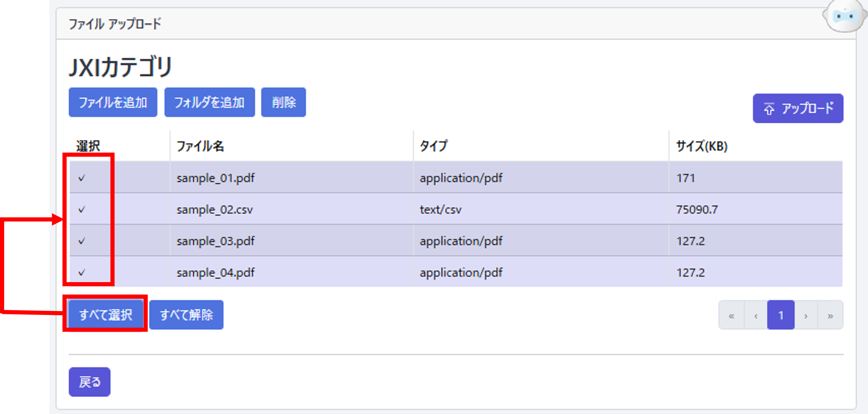Click the sample_02.csv file name cell
The image size is (868, 414).
(x=215, y=209)
